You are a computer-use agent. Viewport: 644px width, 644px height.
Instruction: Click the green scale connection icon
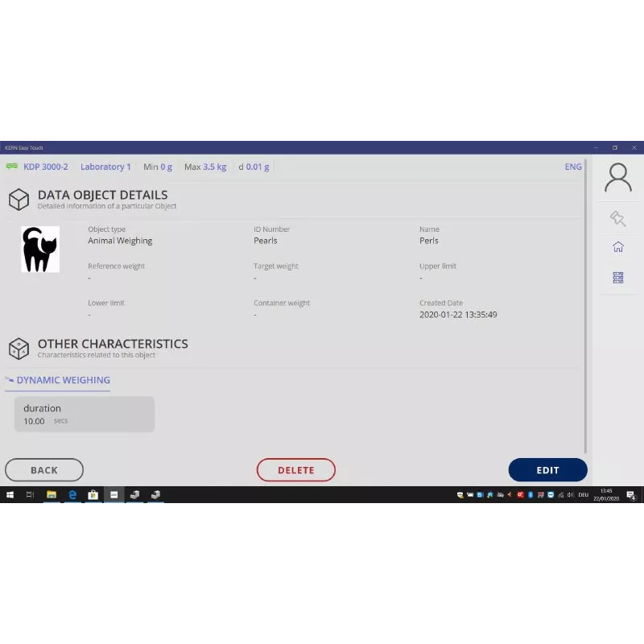point(12,167)
